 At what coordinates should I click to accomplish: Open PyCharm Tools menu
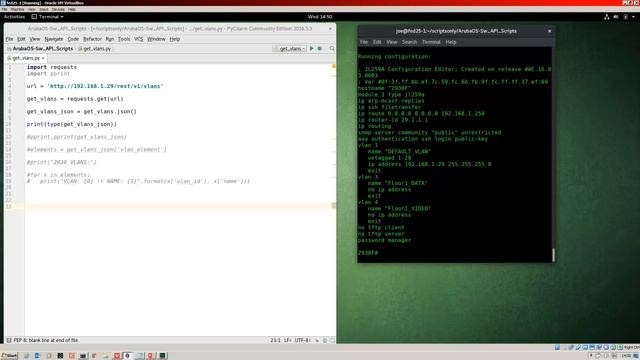pyautogui.click(x=124, y=39)
